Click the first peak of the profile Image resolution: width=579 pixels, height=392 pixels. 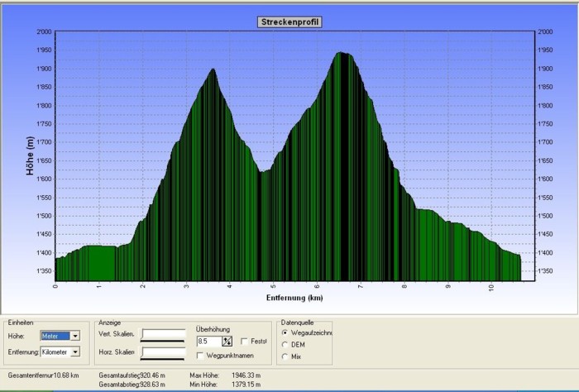[213, 70]
